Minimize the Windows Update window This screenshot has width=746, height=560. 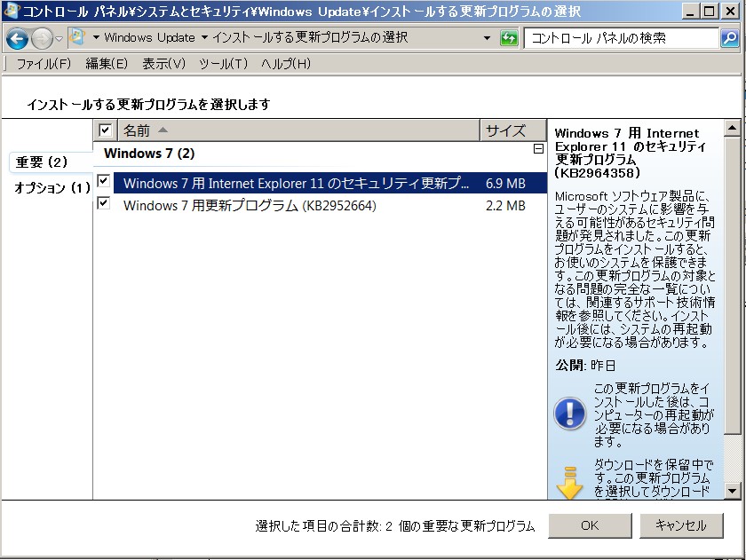point(691,11)
